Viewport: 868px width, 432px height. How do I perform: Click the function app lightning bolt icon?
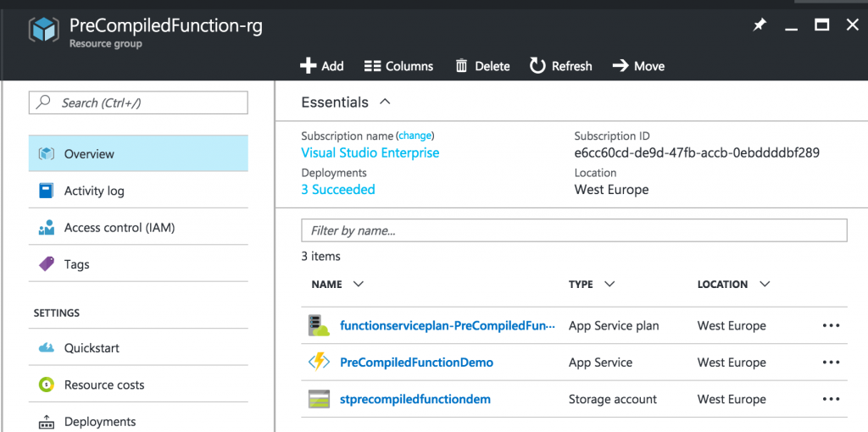[319, 363]
